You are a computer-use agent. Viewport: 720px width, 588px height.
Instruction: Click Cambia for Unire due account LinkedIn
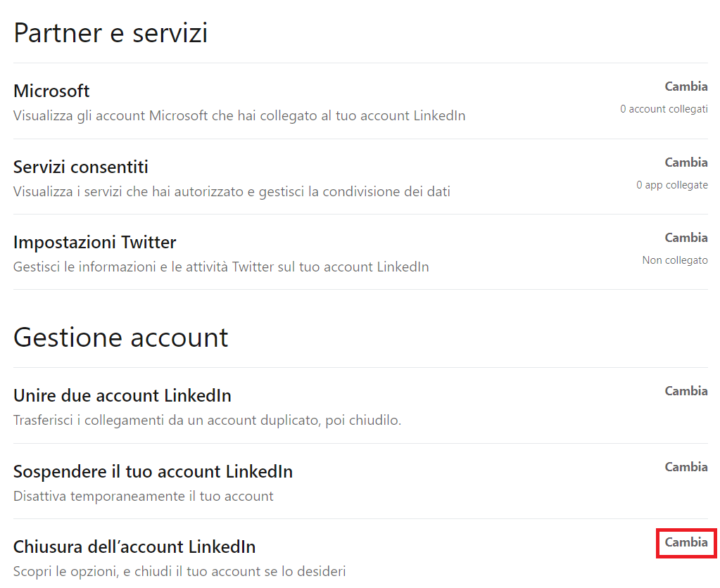(686, 391)
